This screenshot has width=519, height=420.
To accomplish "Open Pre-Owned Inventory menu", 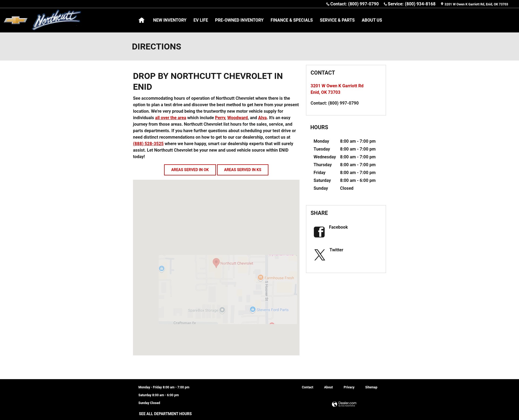I will (239, 20).
